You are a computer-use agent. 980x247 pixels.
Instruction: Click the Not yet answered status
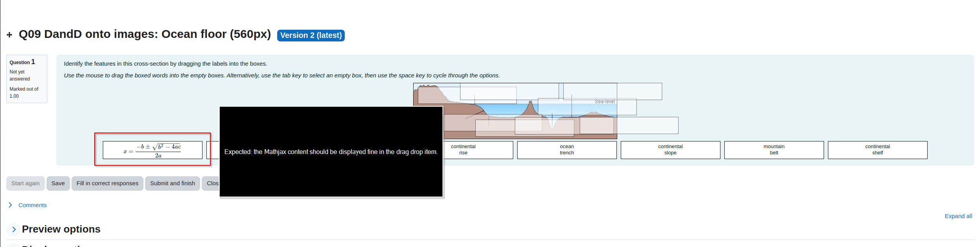(x=20, y=75)
